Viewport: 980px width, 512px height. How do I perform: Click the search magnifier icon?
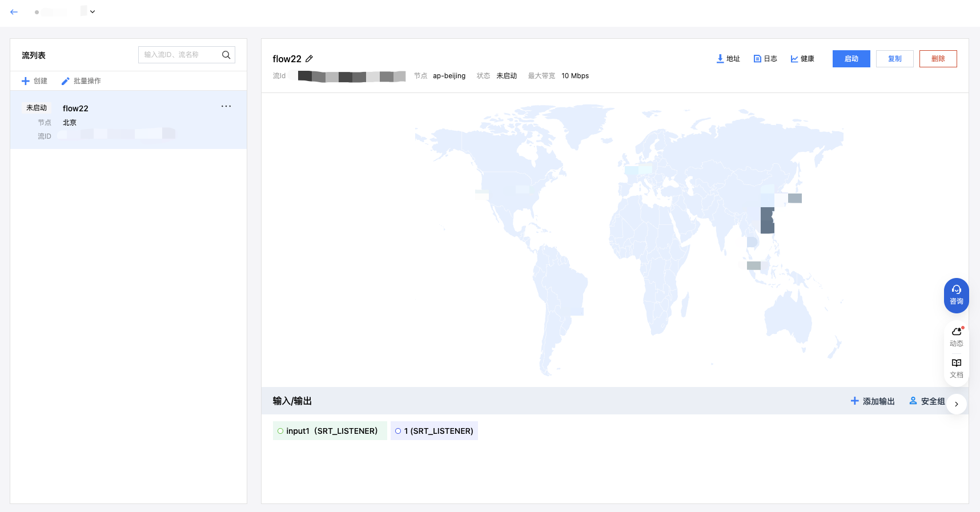[x=226, y=55]
